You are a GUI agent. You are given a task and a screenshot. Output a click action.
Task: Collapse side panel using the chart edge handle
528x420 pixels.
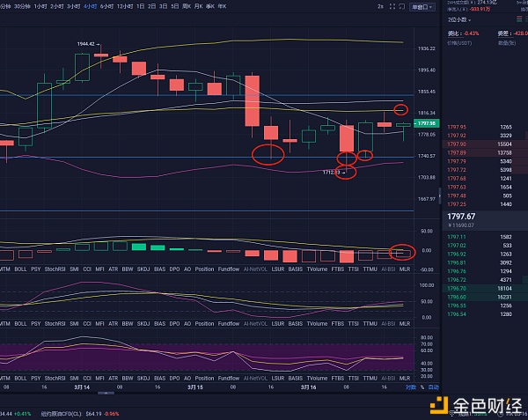coord(439,195)
